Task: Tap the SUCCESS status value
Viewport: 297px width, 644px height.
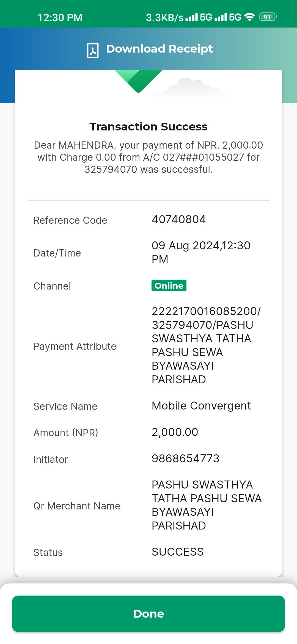Action: [178, 552]
